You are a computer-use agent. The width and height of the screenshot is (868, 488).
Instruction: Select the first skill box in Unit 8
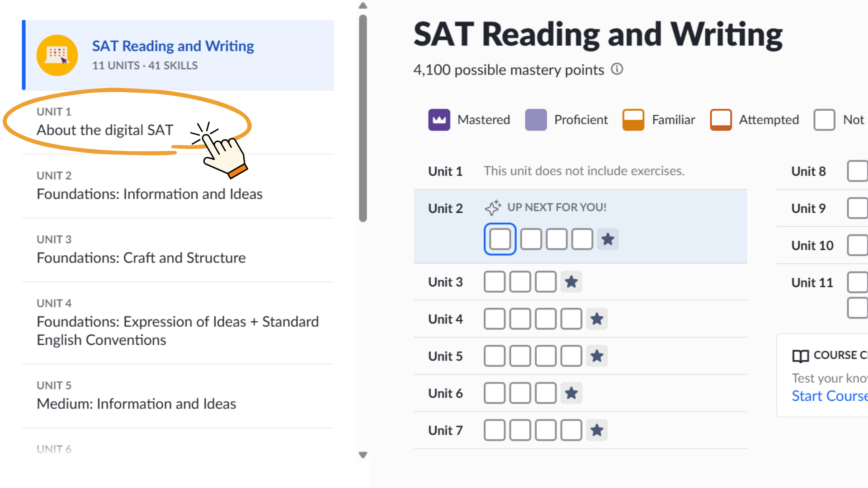858,171
